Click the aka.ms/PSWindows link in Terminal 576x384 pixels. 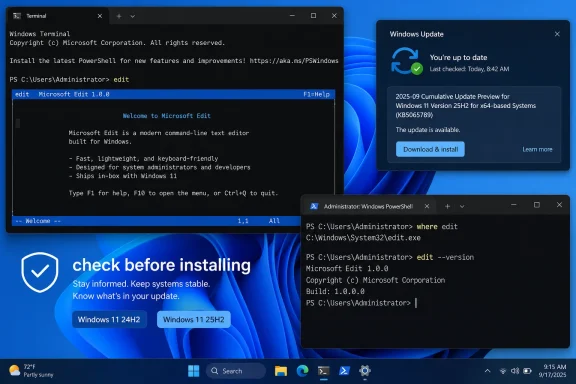[x=294, y=61]
